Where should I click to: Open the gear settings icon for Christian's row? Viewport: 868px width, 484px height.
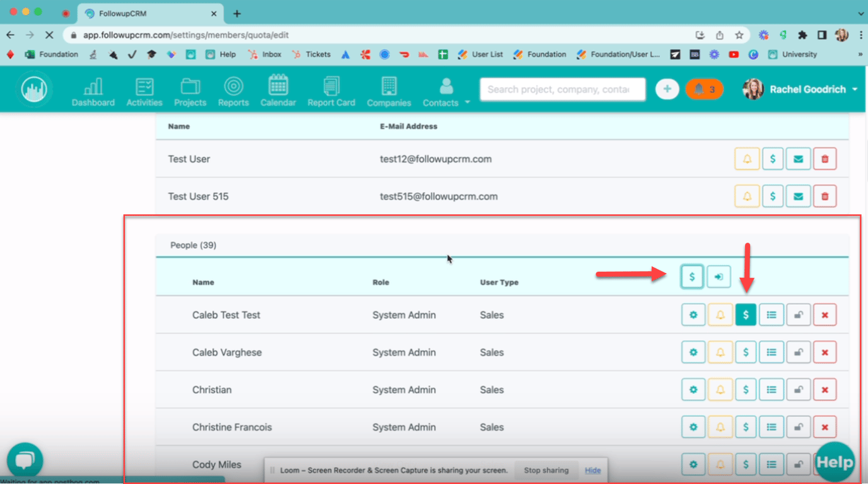(693, 389)
